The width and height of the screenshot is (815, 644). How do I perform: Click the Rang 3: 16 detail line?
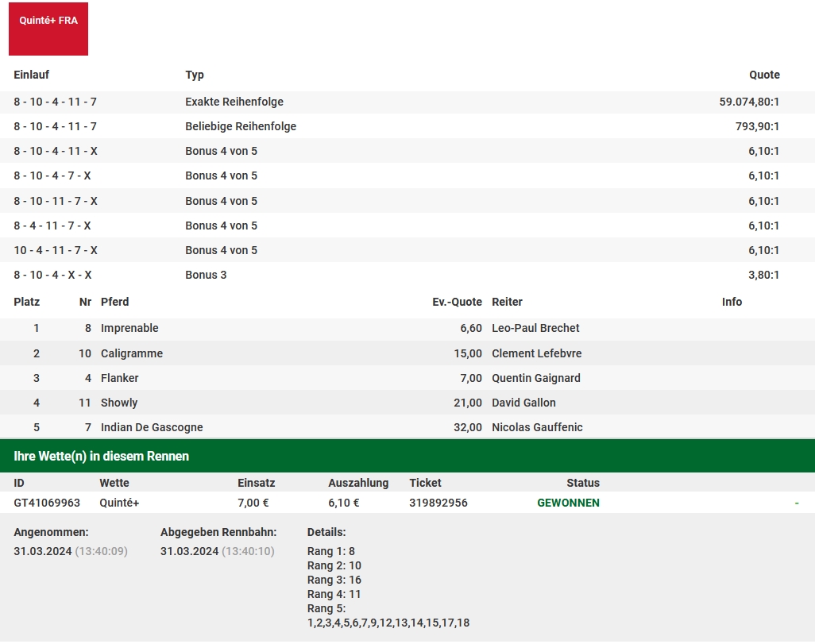334,580
